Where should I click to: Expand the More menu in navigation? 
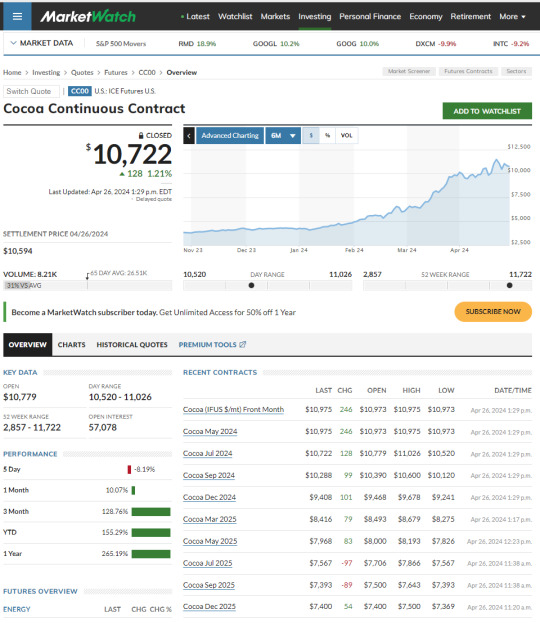pyautogui.click(x=512, y=17)
